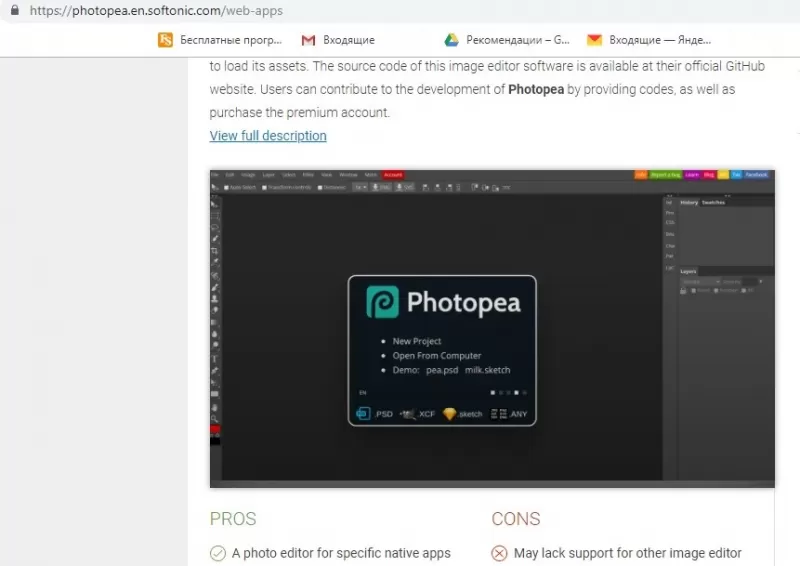Click the black background color swatch
This screenshot has width=800, height=566.
click(215, 441)
